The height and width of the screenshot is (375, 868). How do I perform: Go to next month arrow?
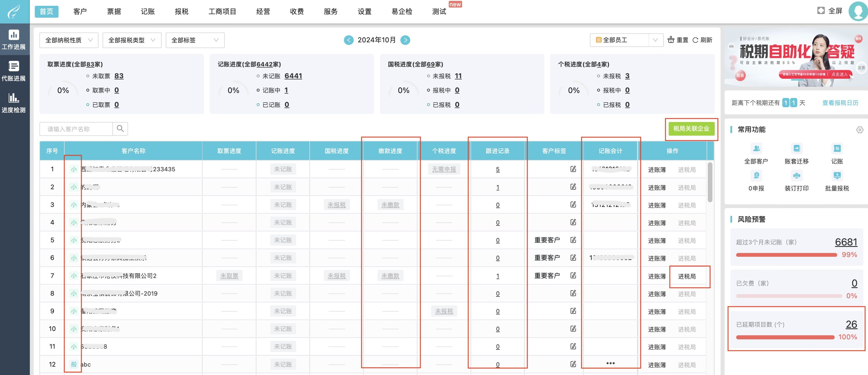tap(405, 40)
